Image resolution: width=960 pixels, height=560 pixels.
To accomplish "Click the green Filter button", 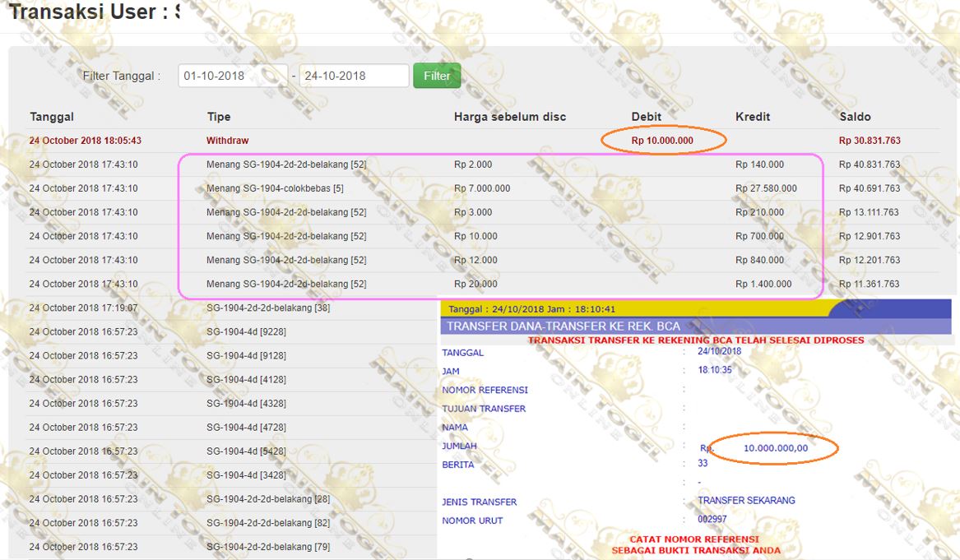I will coord(437,76).
